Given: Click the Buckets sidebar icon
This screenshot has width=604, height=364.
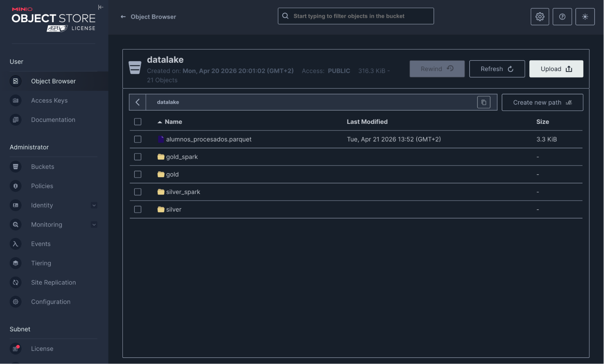Looking at the screenshot, I should pos(15,167).
